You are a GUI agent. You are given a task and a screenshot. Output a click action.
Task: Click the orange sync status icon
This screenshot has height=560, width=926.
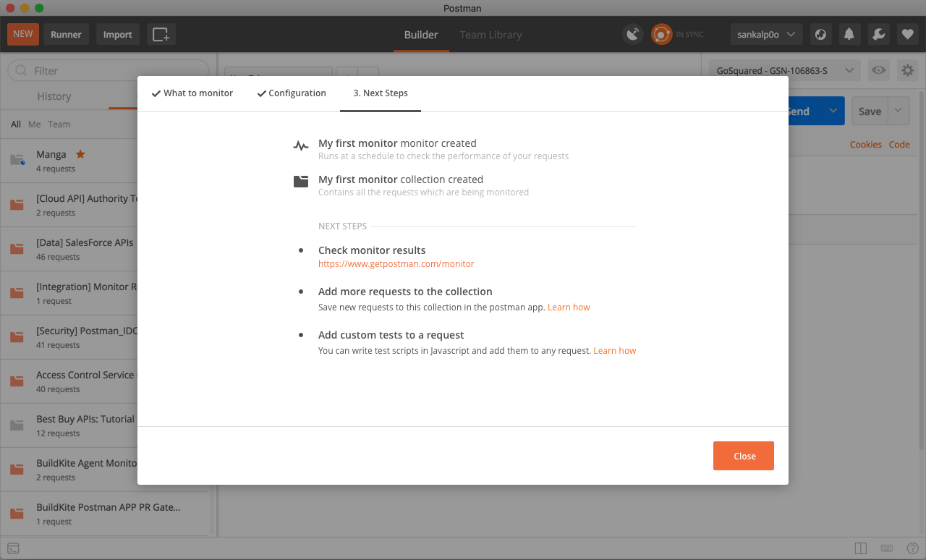(661, 34)
